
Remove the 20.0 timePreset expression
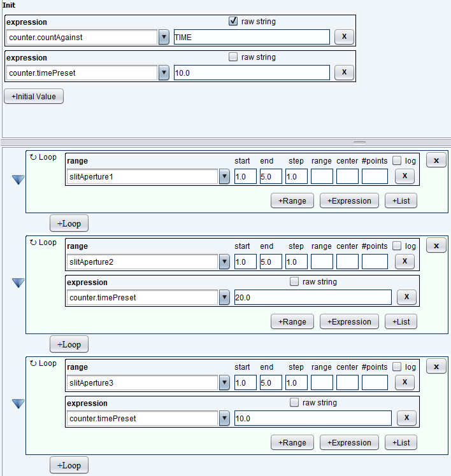(406, 297)
